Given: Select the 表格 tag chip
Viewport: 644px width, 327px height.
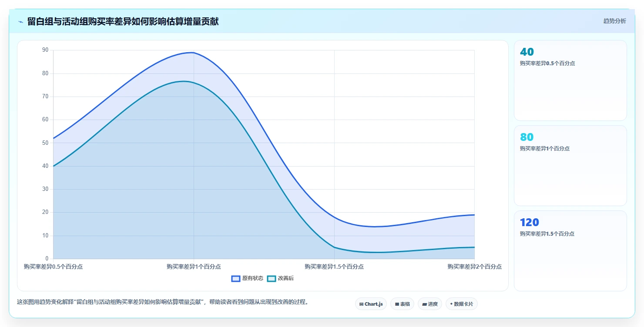Looking at the screenshot, I should [x=402, y=304].
